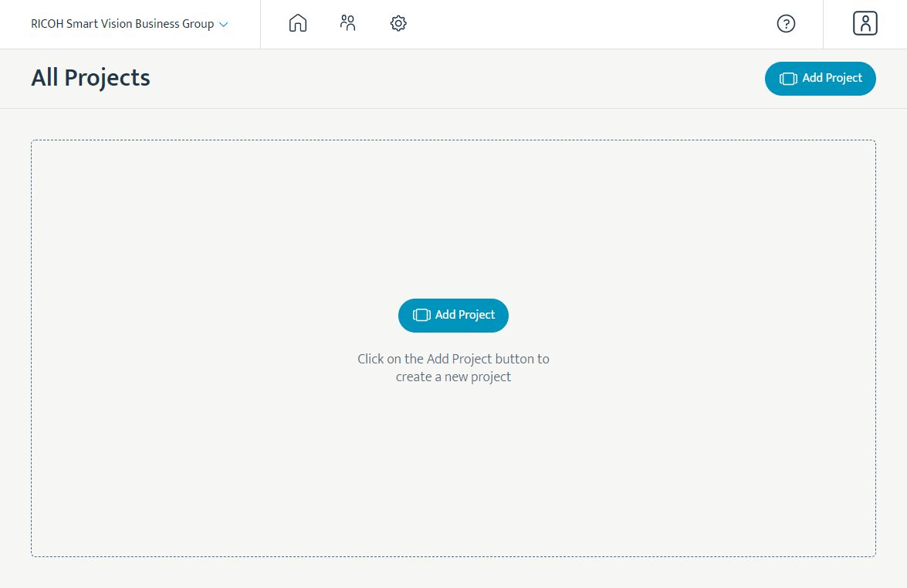The image size is (907, 588).
Task: Open the user profile icon
Action: pos(865,24)
